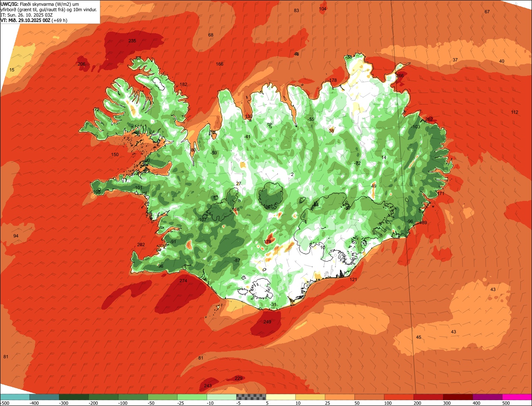Select the 202 value off the southwest
This screenshot has width=532, height=406.
[x=141, y=245]
